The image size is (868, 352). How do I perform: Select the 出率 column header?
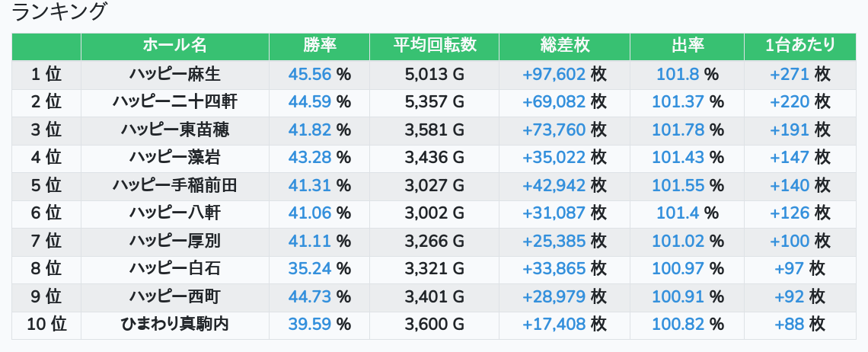point(687,46)
